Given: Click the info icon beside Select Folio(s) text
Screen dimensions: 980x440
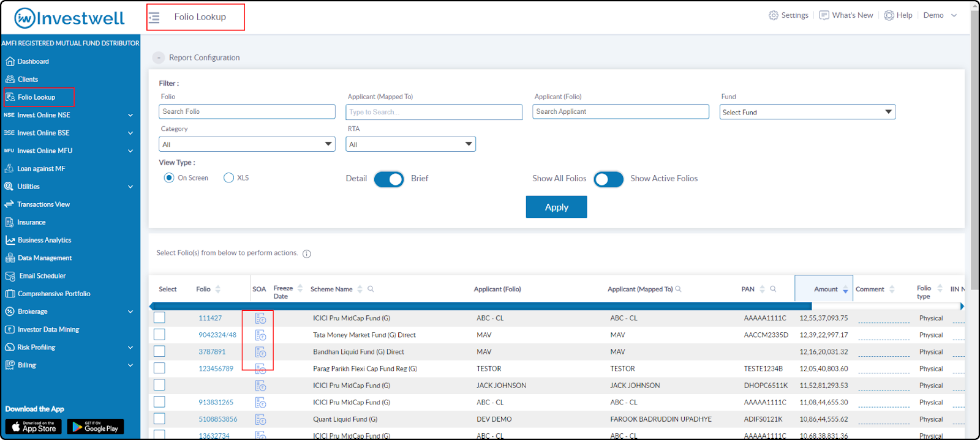Looking at the screenshot, I should (307, 254).
